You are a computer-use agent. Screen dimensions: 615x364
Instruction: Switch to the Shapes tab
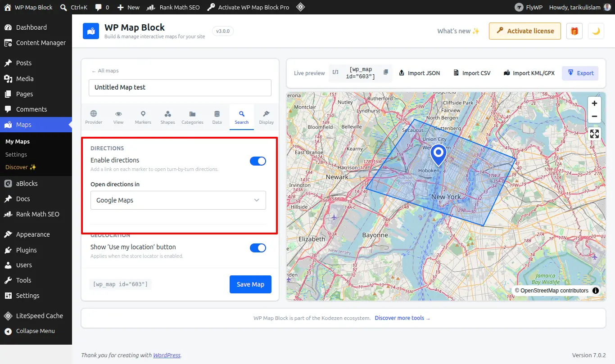pos(167,117)
